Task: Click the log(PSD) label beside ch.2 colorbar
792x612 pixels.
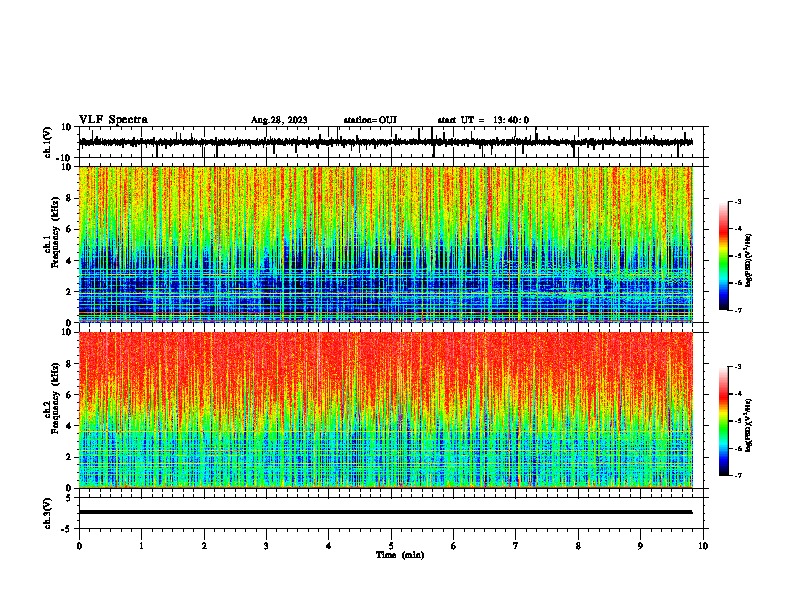Action: coord(748,425)
